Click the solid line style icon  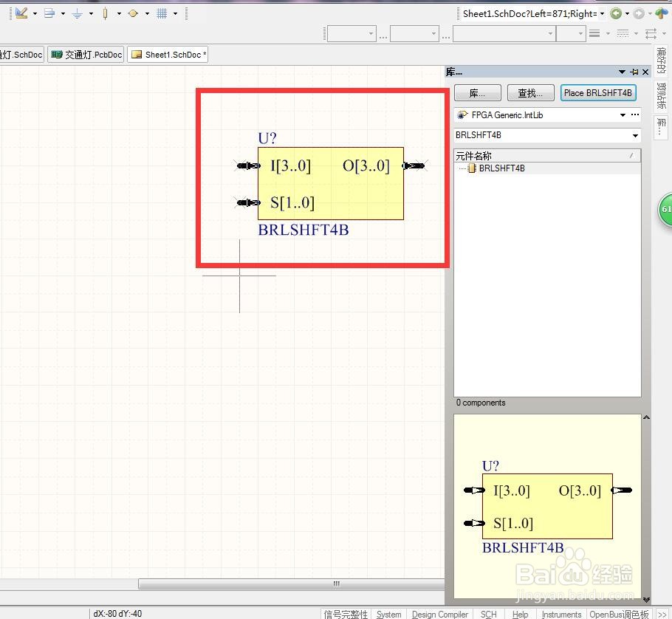pos(594,33)
